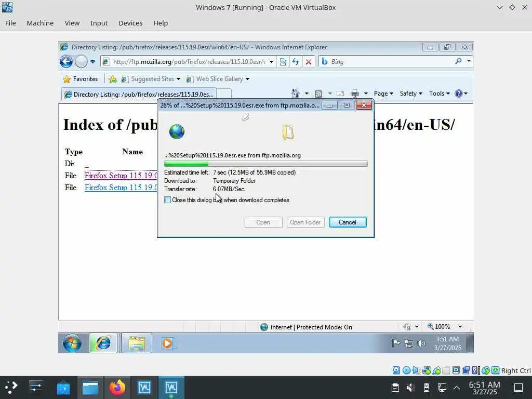Click the red stop loading icon
This screenshot has height=399, width=532.
coord(309,62)
